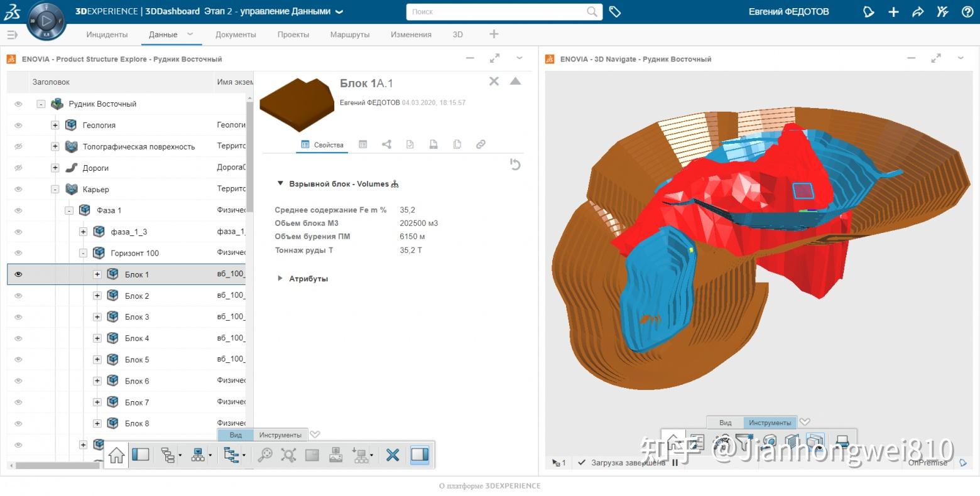The width and height of the screenshot is (980, 496).
Task: Select the link icon in properties panel
Action: pos(481,144)
